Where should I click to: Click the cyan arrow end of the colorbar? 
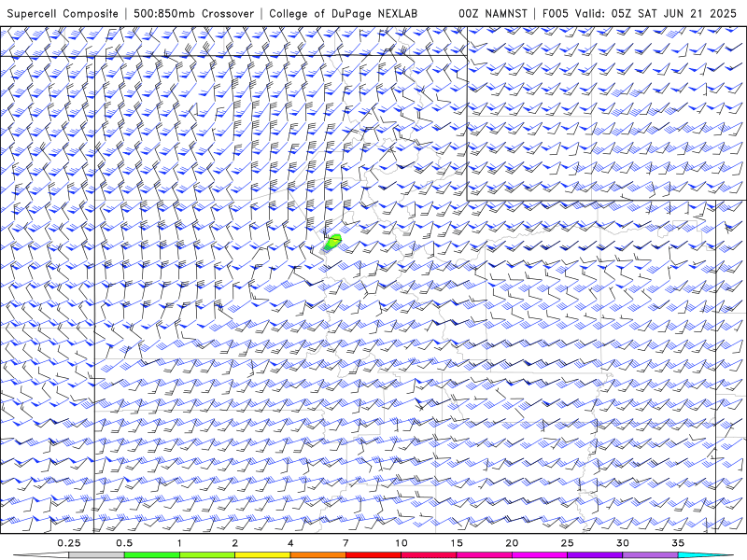pos(705,555)
